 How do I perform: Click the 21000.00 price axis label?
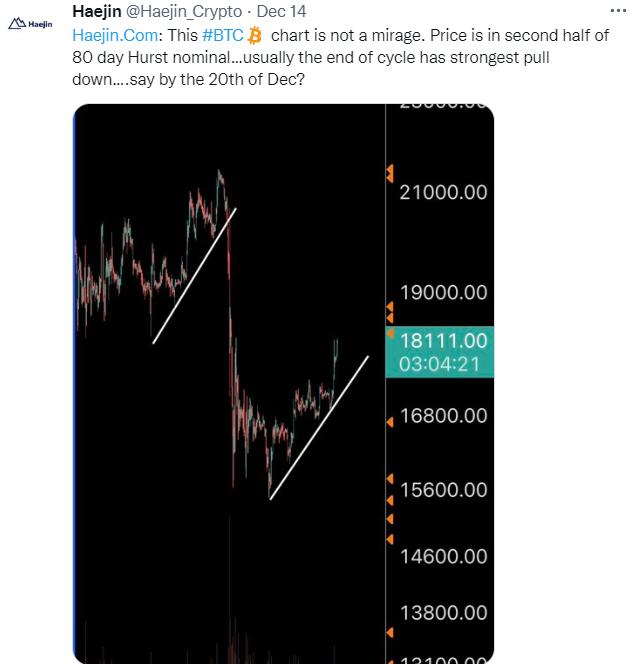(443, 193)
